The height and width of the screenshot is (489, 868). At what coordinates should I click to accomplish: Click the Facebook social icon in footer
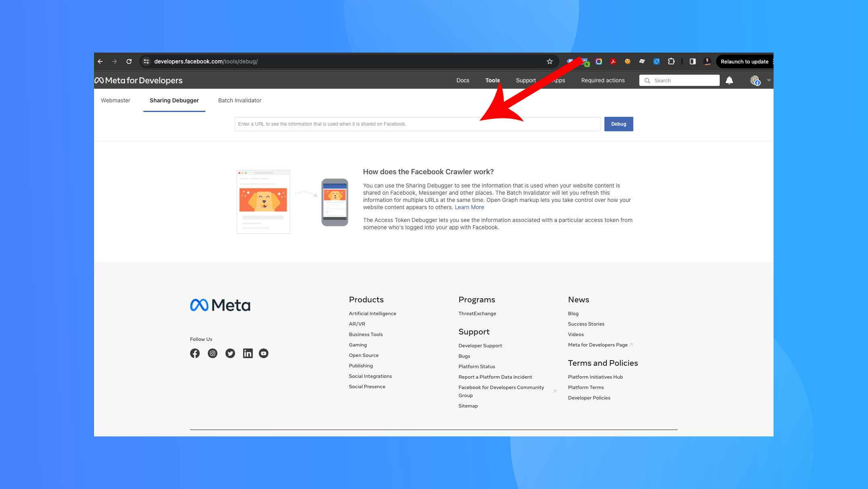[x=195, y=352]
